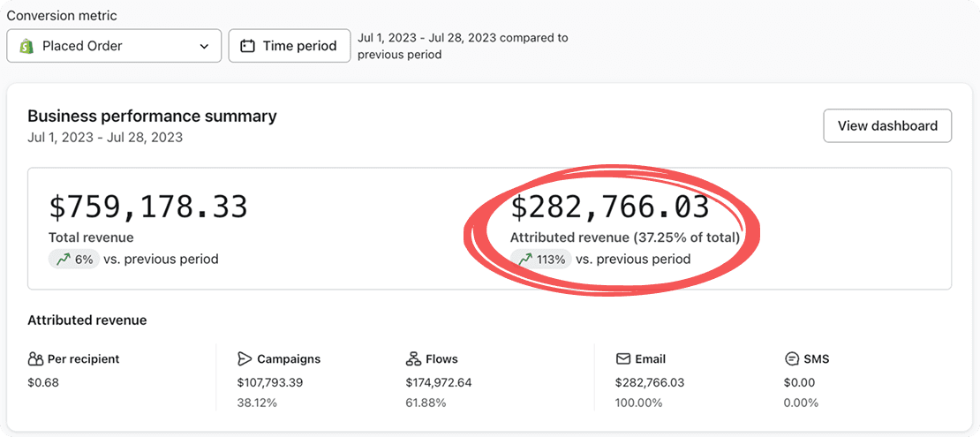Click the Flows hierarchy icon
This screenshot has height=437, width=980.
tap(413, 358)
